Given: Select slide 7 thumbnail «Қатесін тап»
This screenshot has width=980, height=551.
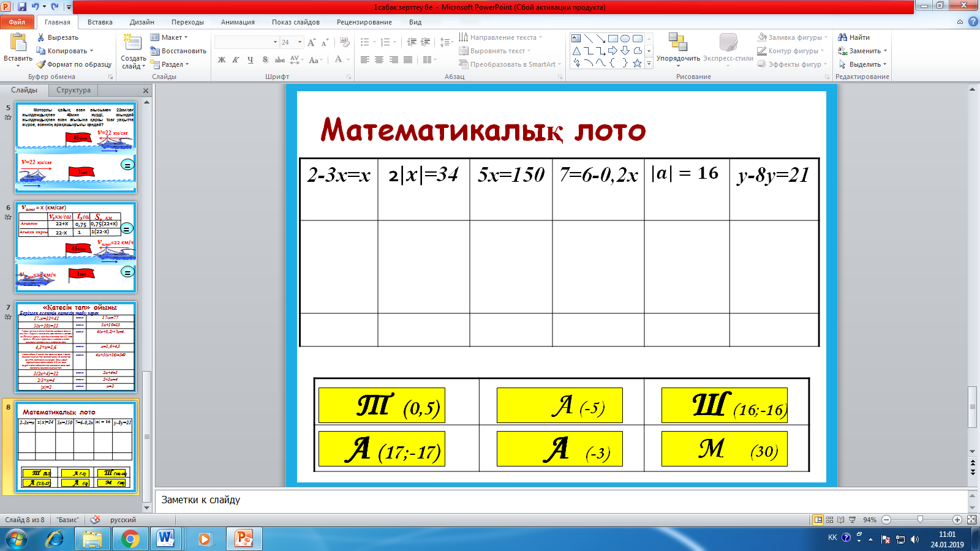Looking at the screenshot, I should (76, 347).
